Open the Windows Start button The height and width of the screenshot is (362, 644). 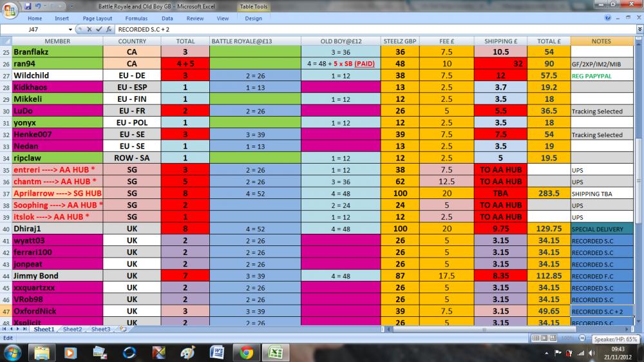tap(12, 352)
